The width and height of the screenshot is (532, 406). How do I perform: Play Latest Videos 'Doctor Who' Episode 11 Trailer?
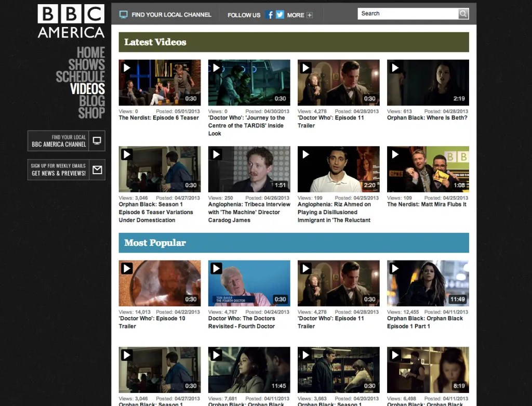pos(305,68)
